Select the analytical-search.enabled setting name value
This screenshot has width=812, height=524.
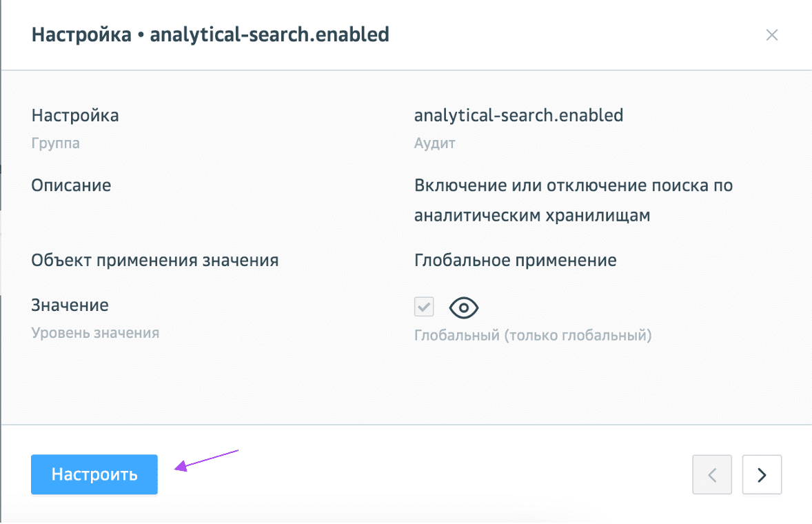(518, 115)
